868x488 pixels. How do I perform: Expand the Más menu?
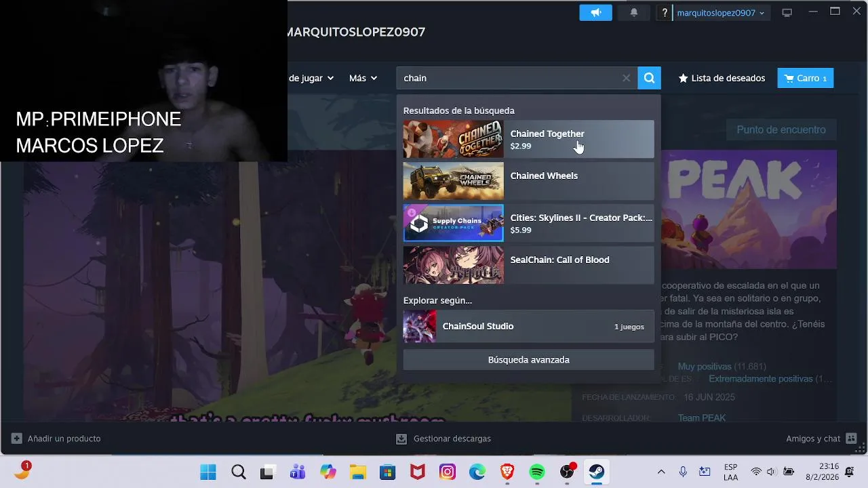[363, 78]
